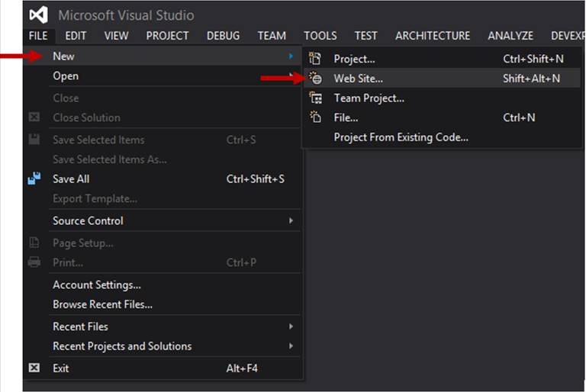The image size is (586, 392).
Task: Expand the Source Control submenu arrow
Action: point(291,221)
